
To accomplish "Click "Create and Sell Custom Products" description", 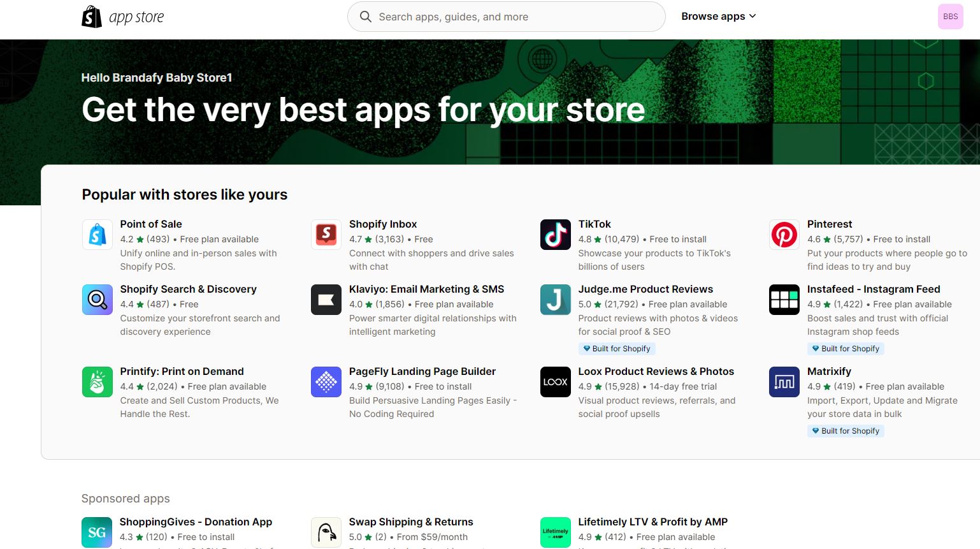I will (199, 407).
